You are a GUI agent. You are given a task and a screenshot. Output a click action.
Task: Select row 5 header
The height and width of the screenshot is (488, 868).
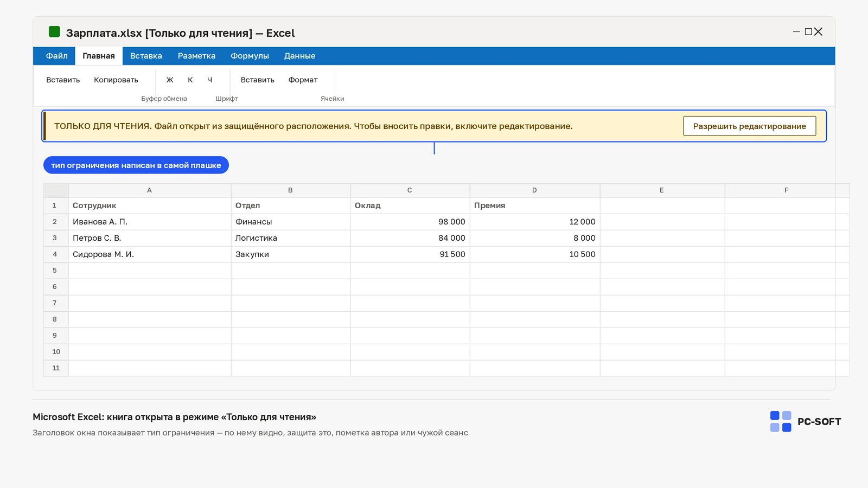[56, 271]
